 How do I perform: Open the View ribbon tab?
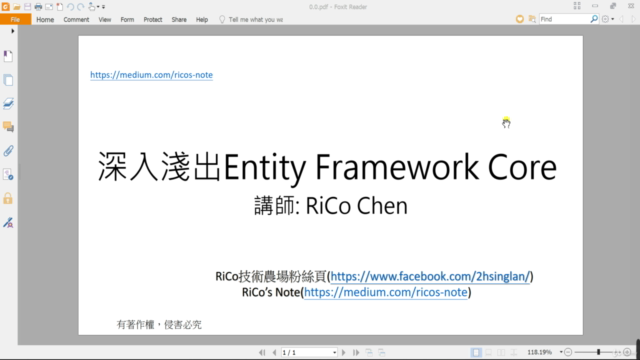click(104, 20)
